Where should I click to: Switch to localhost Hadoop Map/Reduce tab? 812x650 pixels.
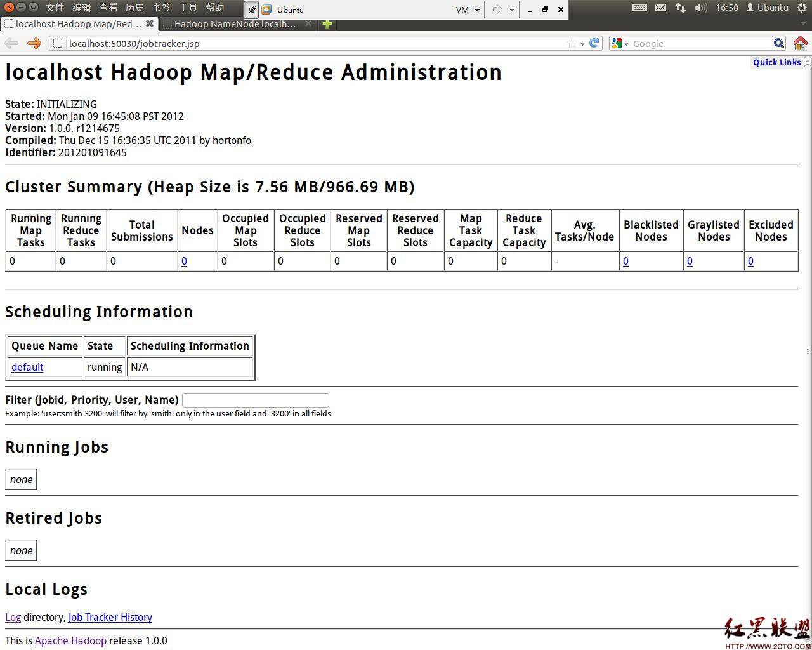coord(79,23)
